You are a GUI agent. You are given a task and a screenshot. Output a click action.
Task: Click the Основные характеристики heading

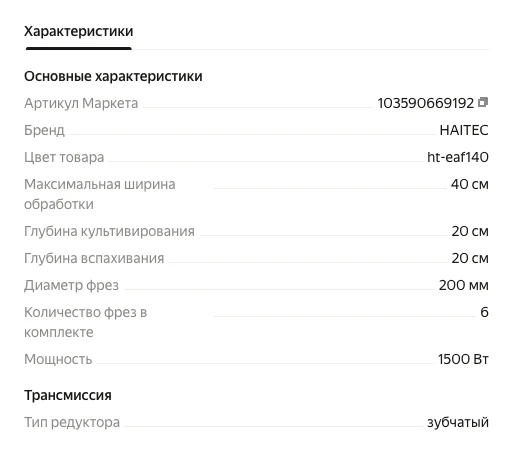pyautogui.click(x=113, y=76)
